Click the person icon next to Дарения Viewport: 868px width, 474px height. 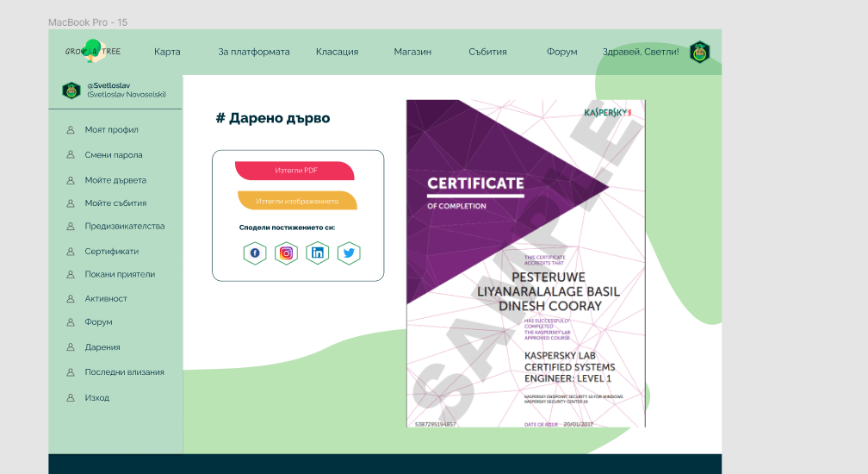click(x=71, y=347)
